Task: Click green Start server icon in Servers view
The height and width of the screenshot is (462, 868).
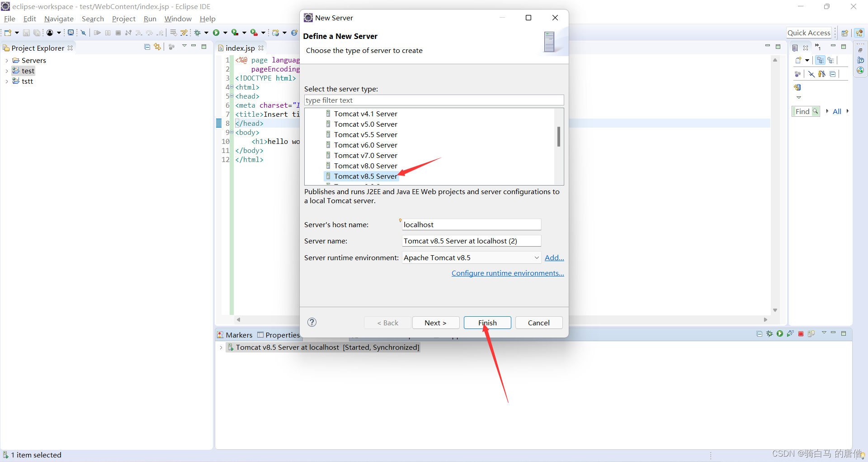Action: (x=780, y=333)
